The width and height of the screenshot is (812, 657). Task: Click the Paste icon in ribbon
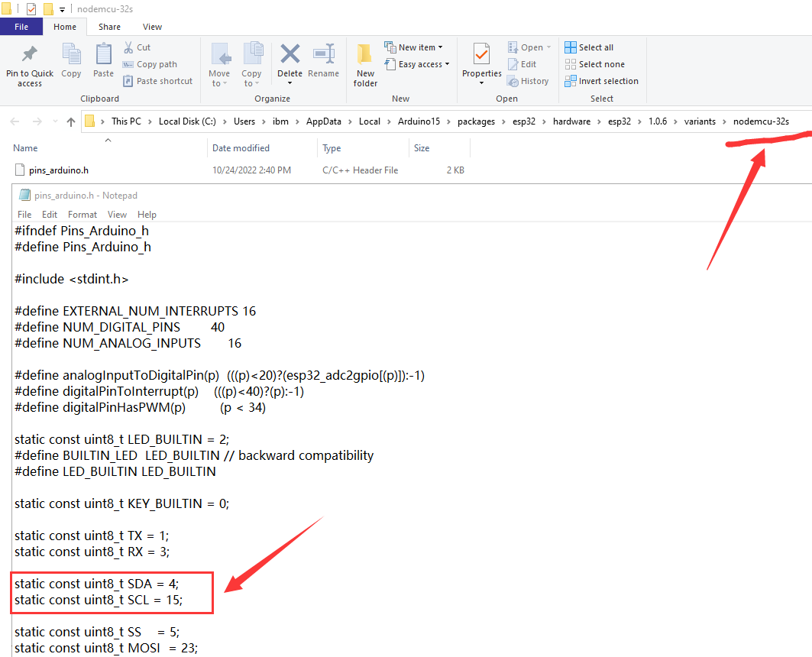(x=103, y=55)
